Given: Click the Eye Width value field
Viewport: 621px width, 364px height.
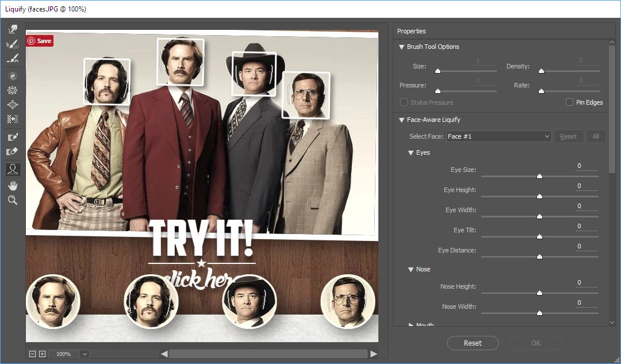Looking at the screenshot, I should click(586, 206).
